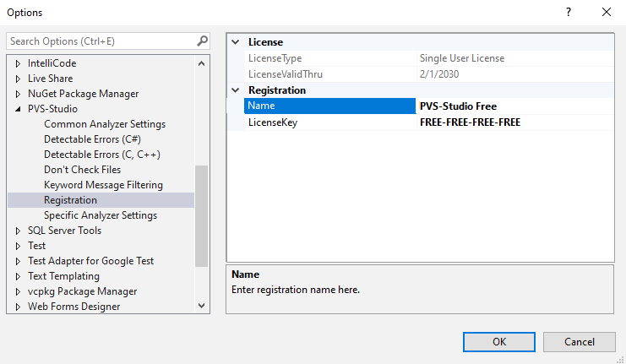Click the tree scrollbar down arrow
The height and width of the screenshot is (364, 626).
point(201,306)
